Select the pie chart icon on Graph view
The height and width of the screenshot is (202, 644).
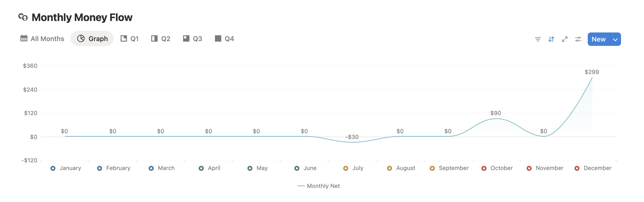81,38
